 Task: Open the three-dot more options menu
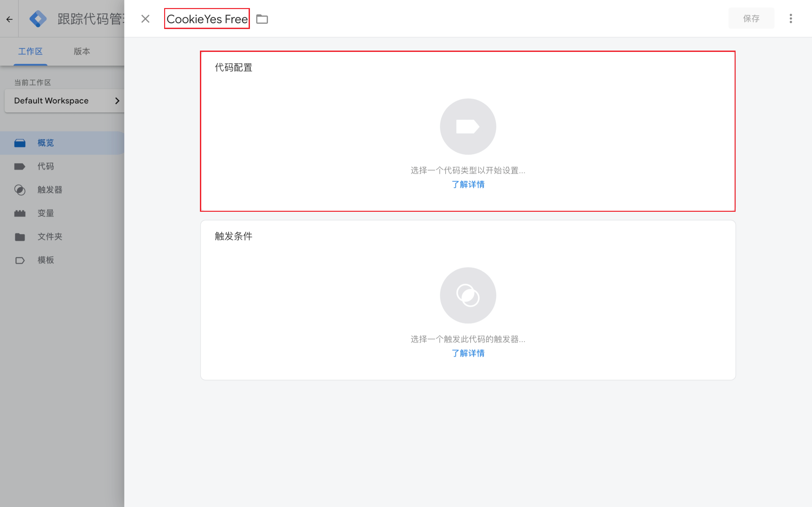(790, 18)
